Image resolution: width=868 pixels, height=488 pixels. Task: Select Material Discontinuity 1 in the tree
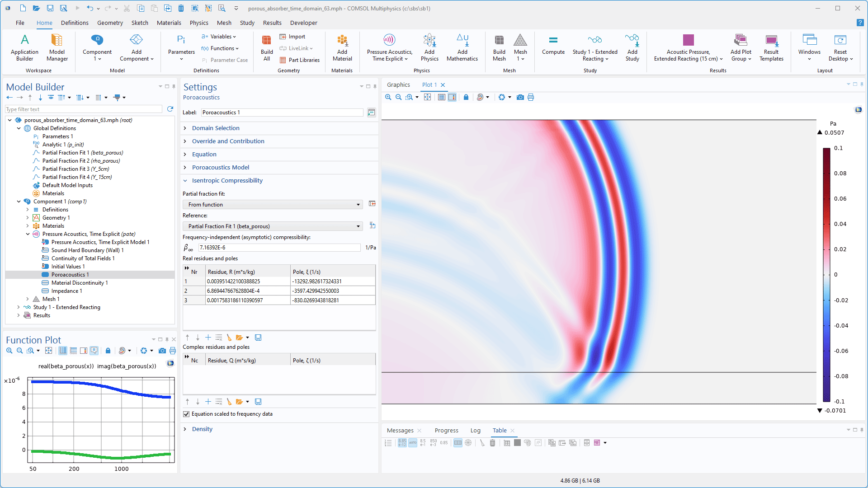click(x=80, y=283)
